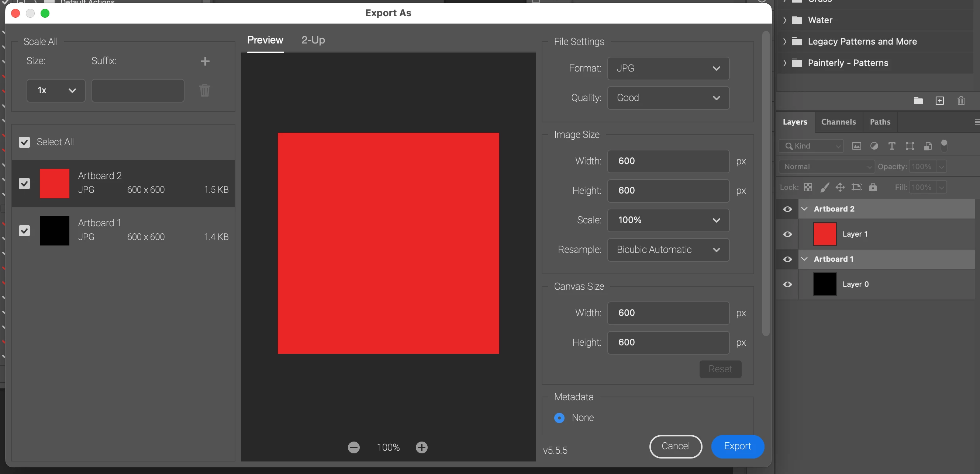Zoom in preview with plus icon
Screen dimensions: 980x474
(x=421, y=447)
